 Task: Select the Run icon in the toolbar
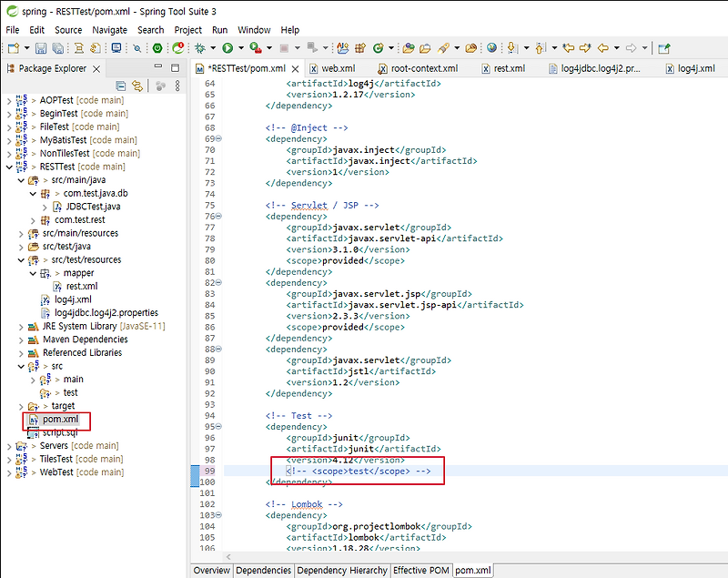[227, 46]
